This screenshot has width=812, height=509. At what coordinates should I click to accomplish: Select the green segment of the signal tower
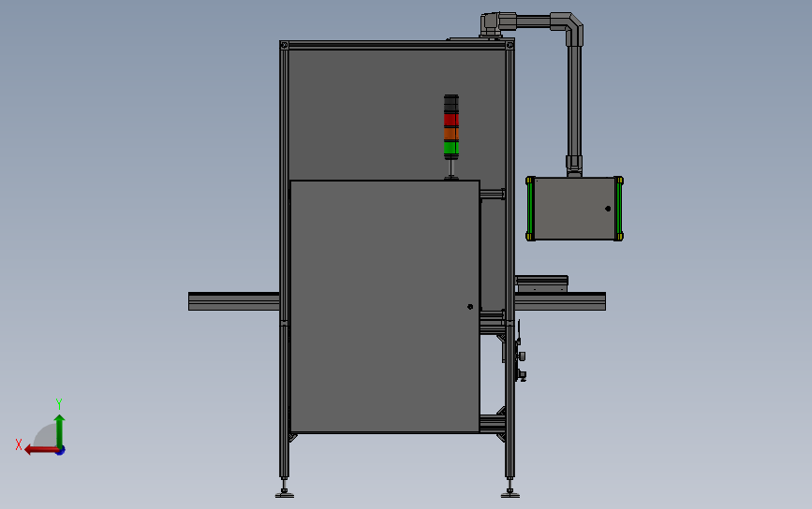pyautogui.click(x=451, y=148)
